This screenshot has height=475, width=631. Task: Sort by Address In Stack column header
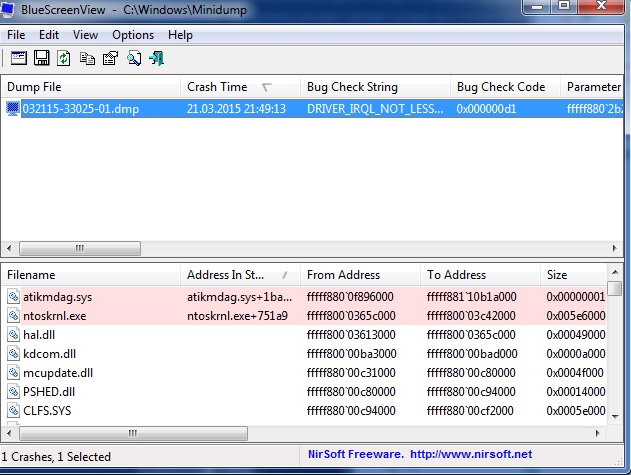240,275
